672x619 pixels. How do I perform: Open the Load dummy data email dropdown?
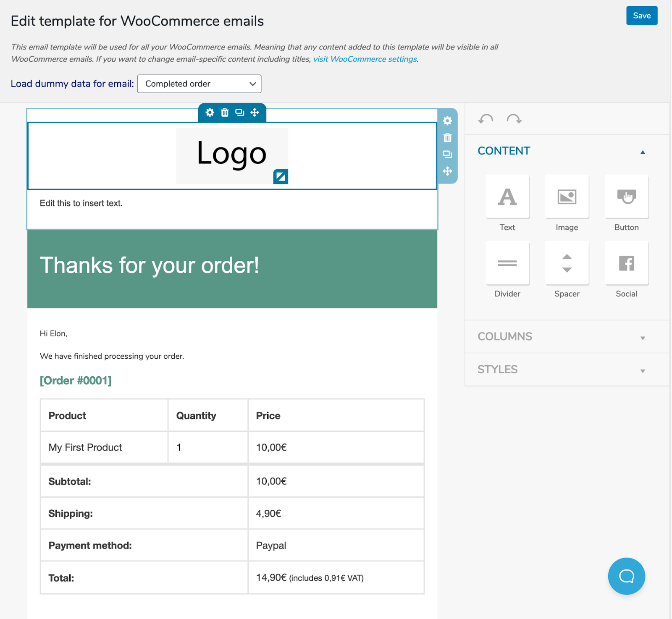(x=199, y=84)
